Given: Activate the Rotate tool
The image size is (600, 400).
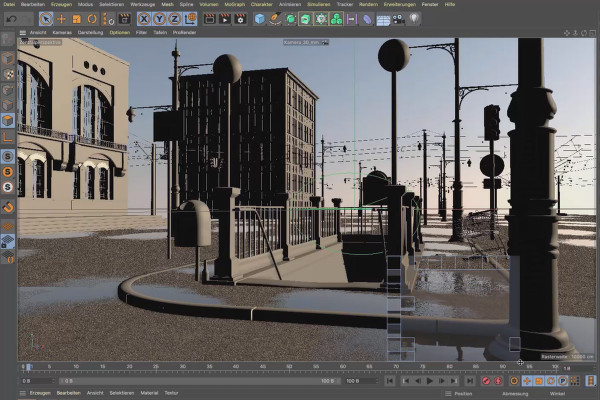Looking at the screenshot, I should point(92,19).
